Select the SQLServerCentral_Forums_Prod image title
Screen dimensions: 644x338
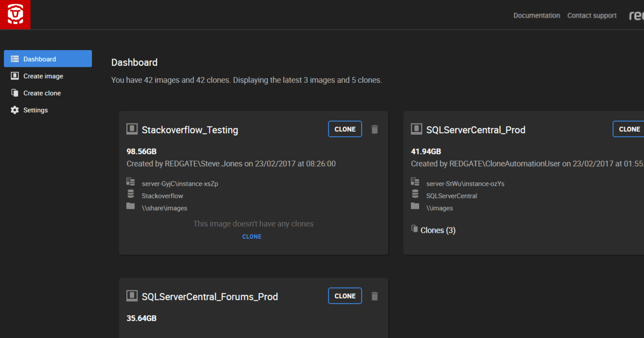210,297
